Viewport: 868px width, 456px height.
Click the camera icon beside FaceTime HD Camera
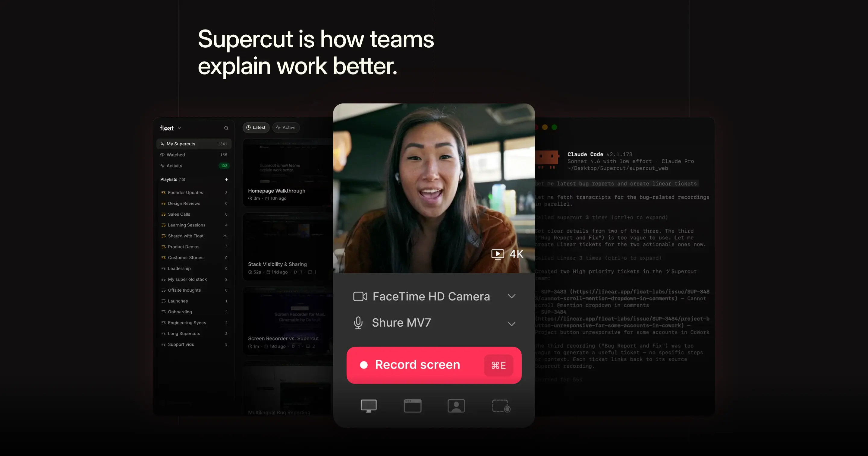(x=360, y=296)
